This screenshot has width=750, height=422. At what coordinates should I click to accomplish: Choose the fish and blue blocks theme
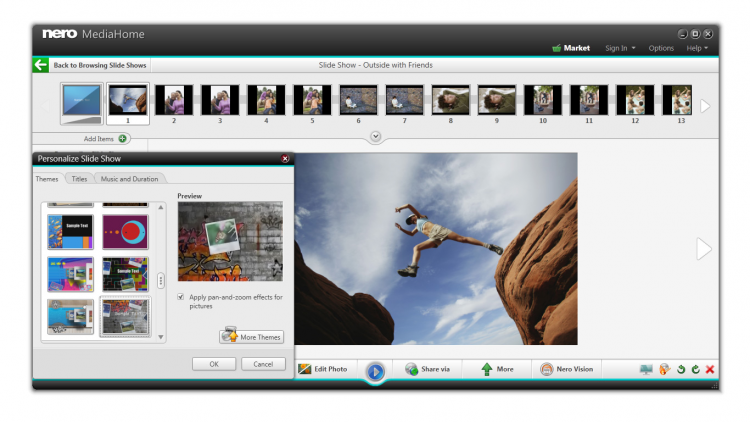click(70, 232)
